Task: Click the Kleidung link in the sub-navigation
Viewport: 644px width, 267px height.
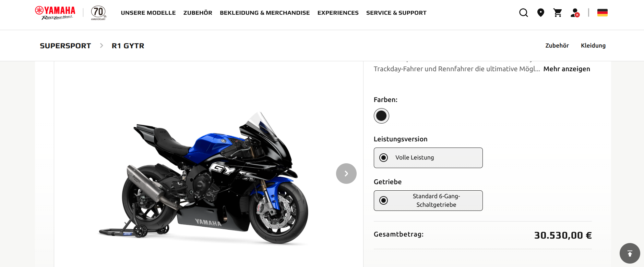Action: (593, 46)
